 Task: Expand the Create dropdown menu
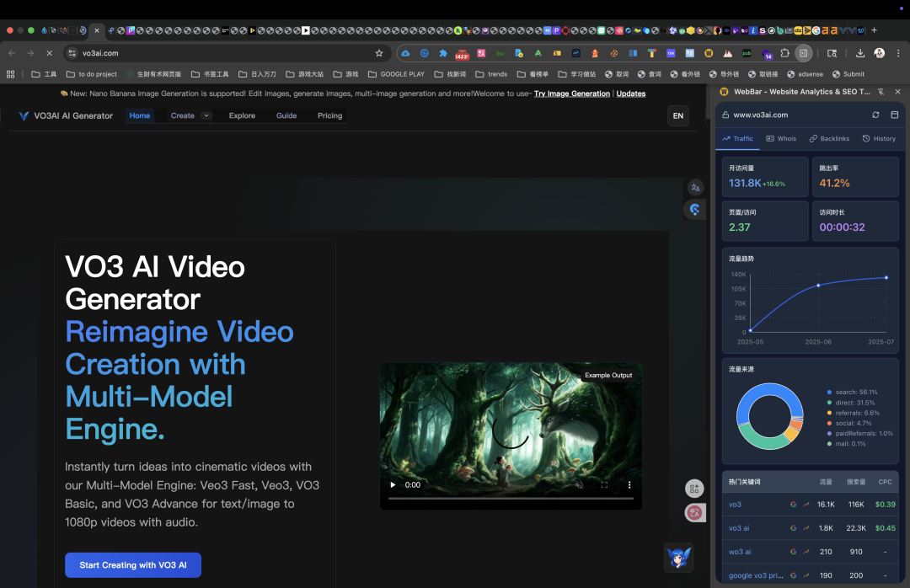click(x=206, y=115)
